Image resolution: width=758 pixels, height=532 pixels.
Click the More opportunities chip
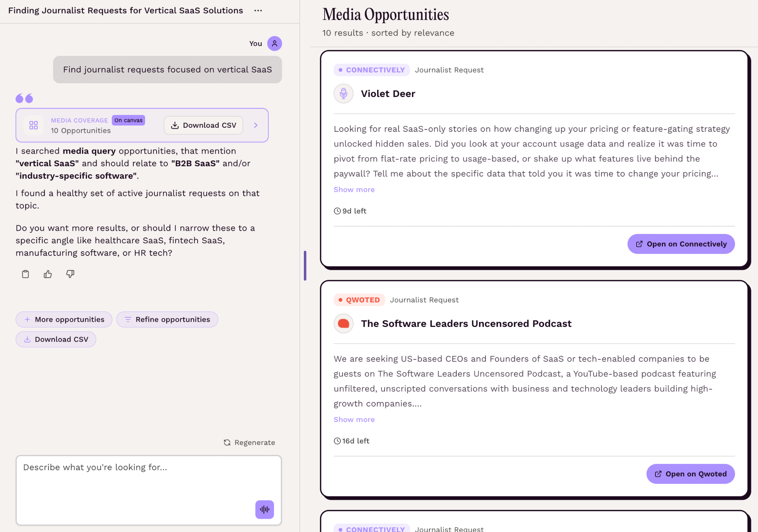tap(64, 319)
